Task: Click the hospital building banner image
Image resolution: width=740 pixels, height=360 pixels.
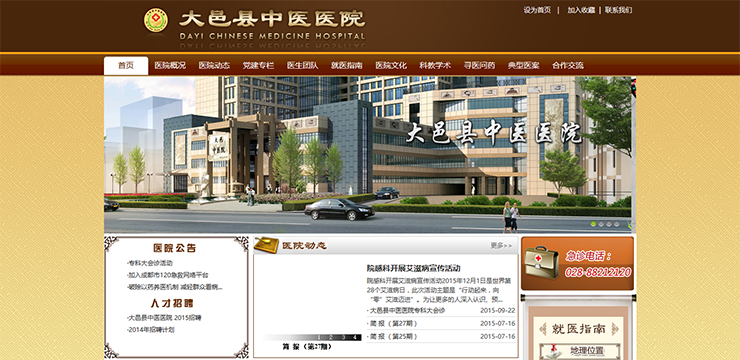Action: point(370,155)
